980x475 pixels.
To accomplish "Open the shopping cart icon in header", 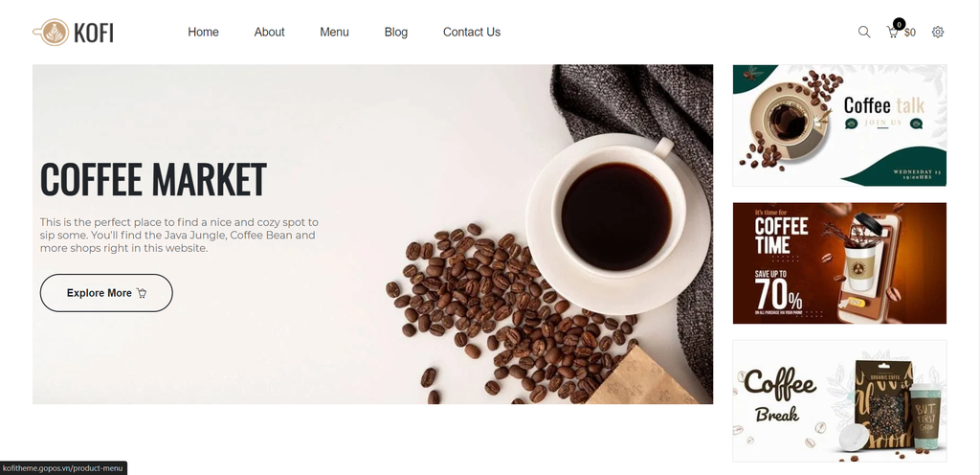I will click(x=893, y=33).
